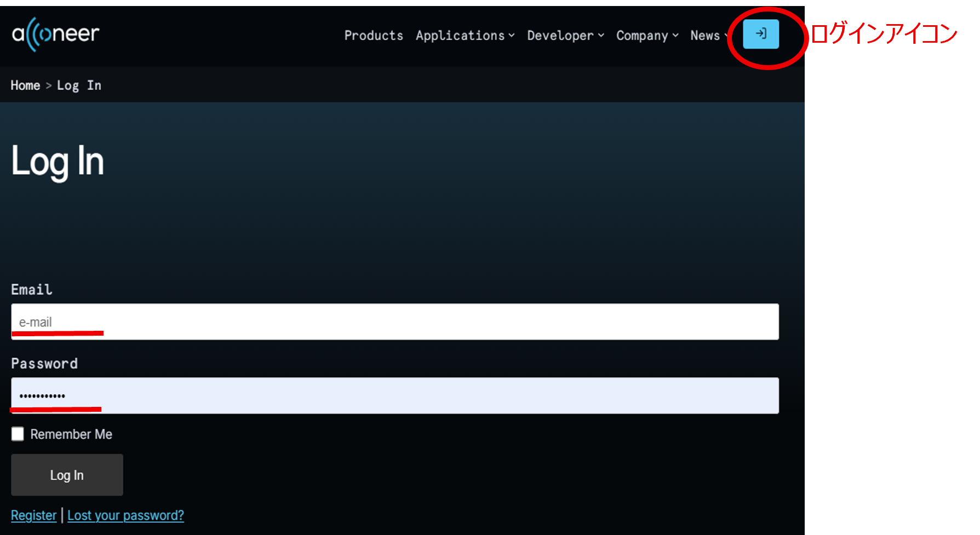Enable the Remember Me checkbox
Viewport: 980px width, 535px height.
click(18, 434)
